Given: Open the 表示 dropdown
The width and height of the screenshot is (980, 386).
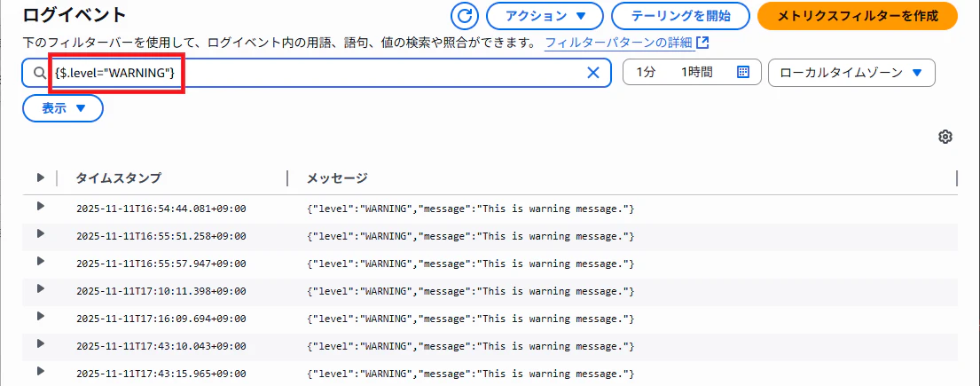Looking at the screenshot, I should [x=63, y=108].
